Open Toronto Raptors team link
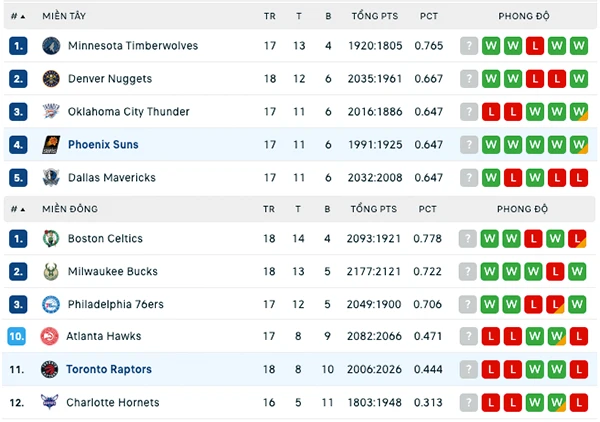The image size is (600, 422). click(x=109, y=370)
